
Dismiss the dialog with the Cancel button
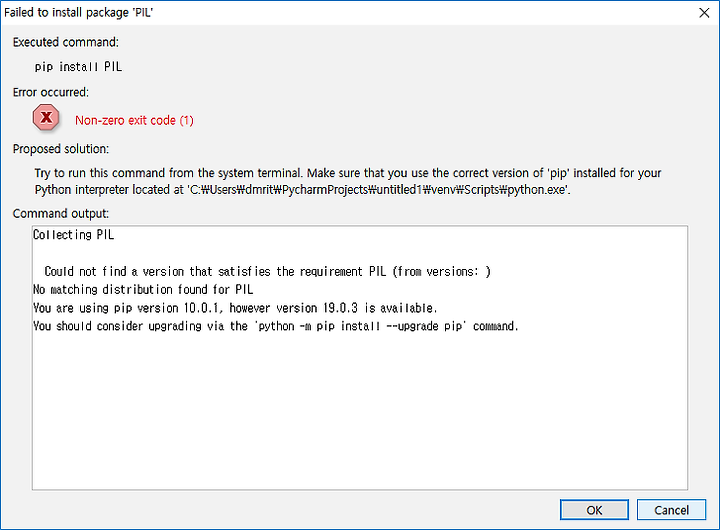[671, 510]
